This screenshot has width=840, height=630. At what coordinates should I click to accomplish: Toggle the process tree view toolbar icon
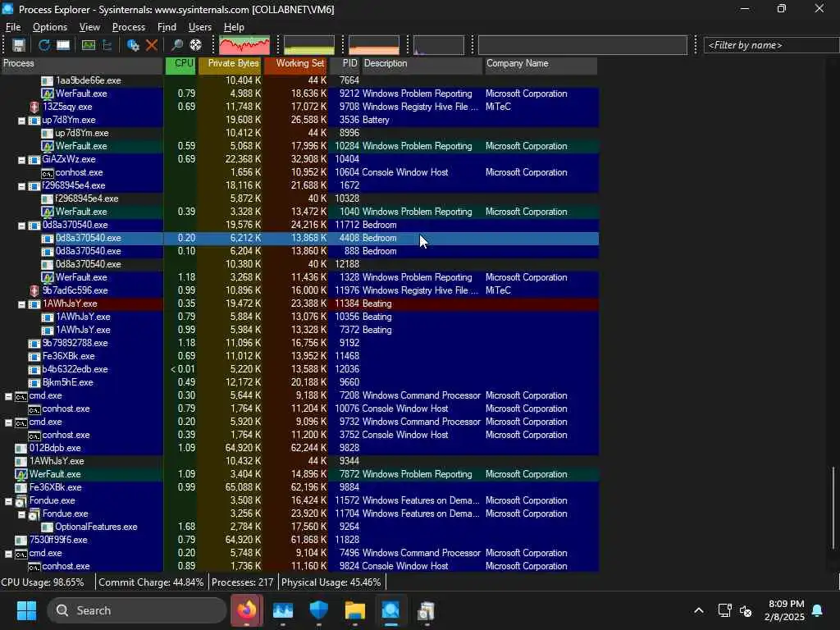coord(107,46)
